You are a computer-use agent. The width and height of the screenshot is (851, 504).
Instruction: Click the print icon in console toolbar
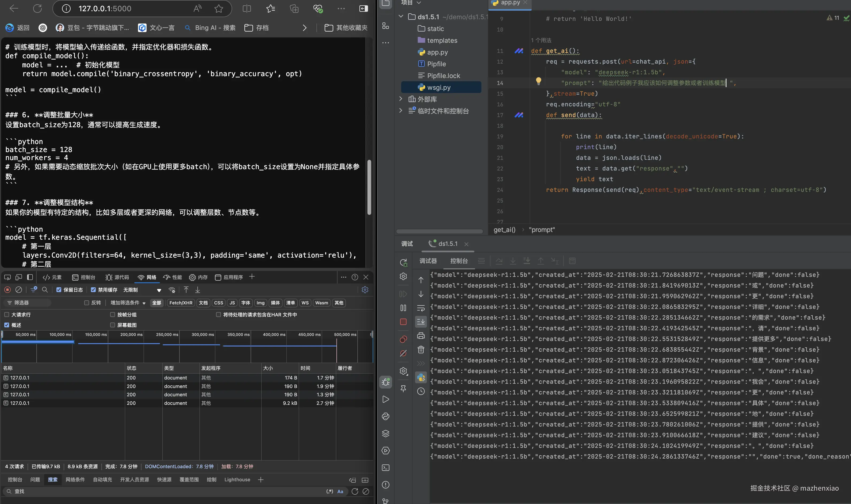(x=421, y=336)
